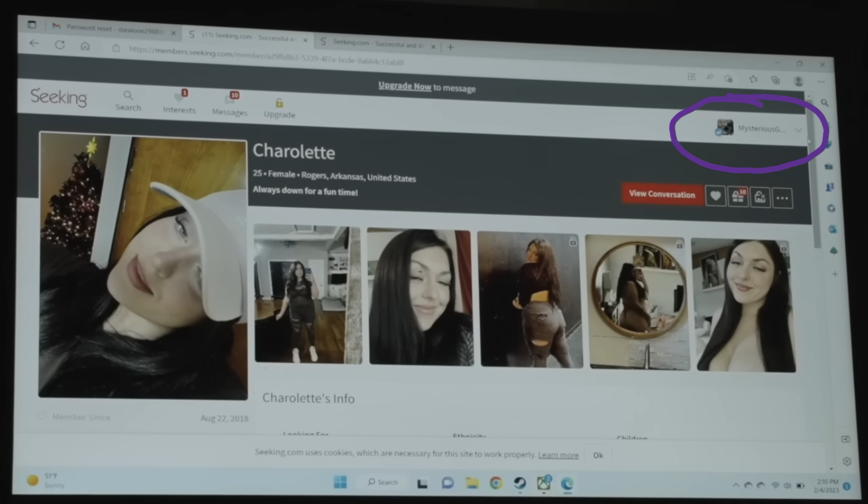
Task: Dismiss cookie notice with Ok button
Action: pyautogui.click(x=598, y=455)
